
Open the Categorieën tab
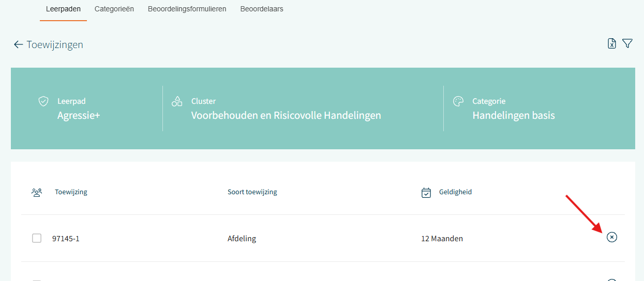(x=114, y=9)
